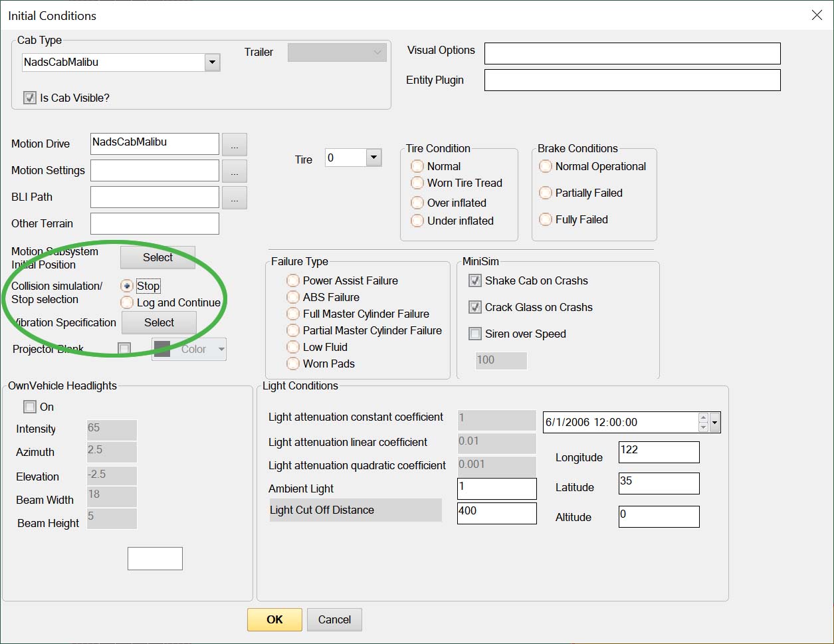The image size is (834, 644).
Task: Click the Visual Options text field
Action: [631, 54]
